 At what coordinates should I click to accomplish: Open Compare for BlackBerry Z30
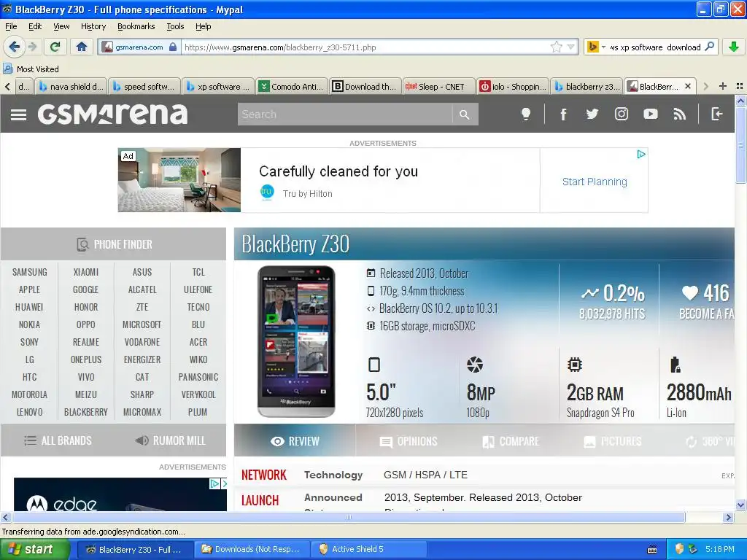(511, 441)
